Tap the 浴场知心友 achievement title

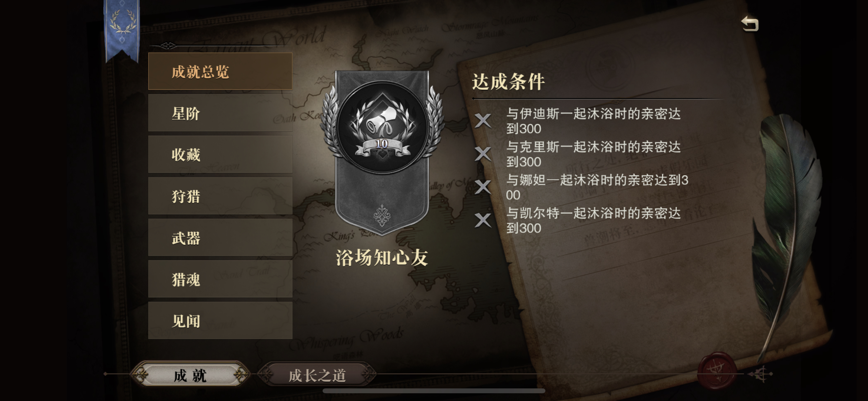tap(382, 258)
